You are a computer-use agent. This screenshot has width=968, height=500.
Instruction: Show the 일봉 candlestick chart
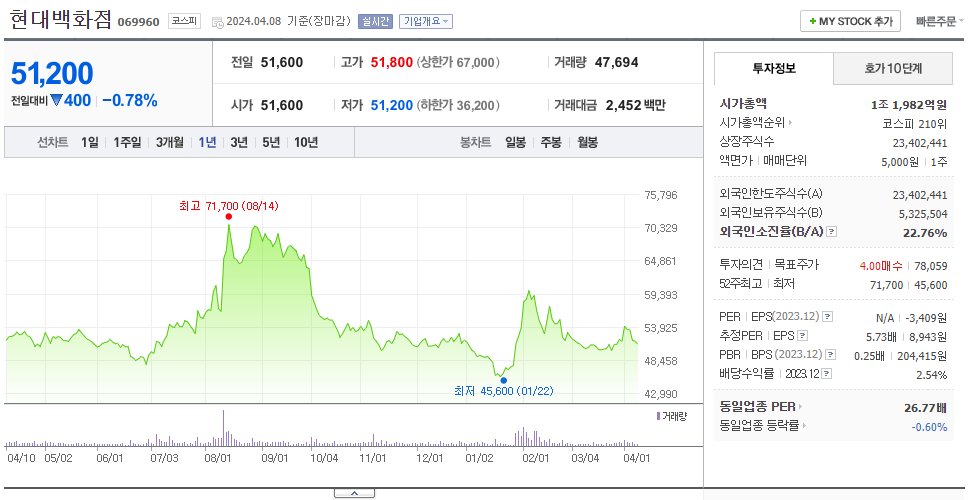pyautogui.click(x=515, y=143)
